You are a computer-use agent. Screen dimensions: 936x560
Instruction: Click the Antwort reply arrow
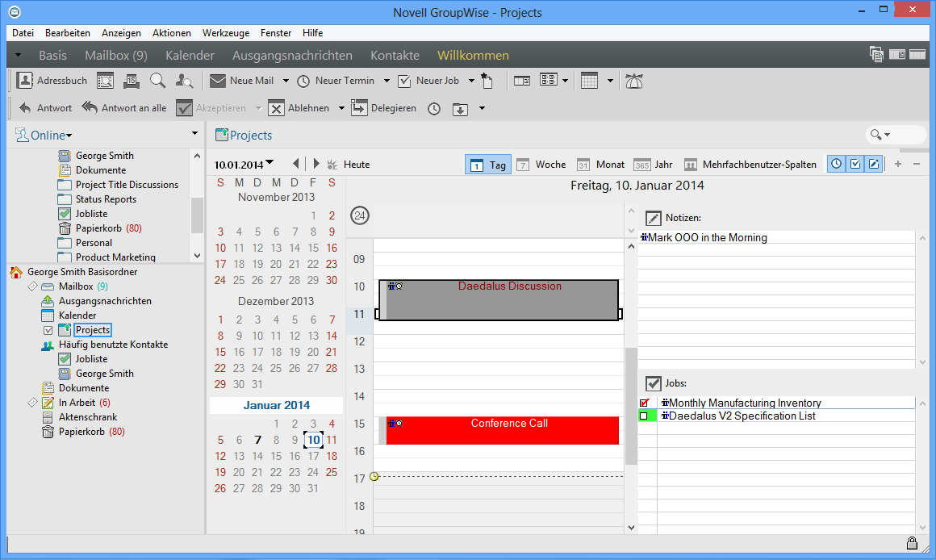coord(45,108)
